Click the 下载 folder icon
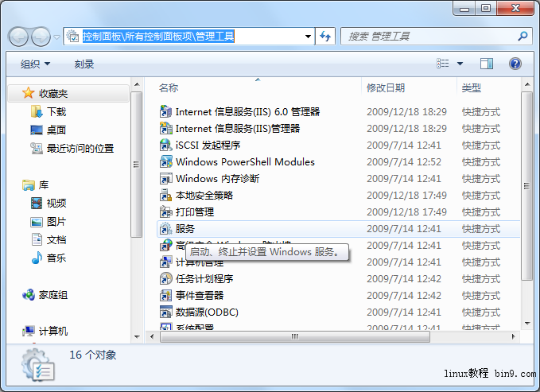540x392 pixels. [x=37, y=111]
